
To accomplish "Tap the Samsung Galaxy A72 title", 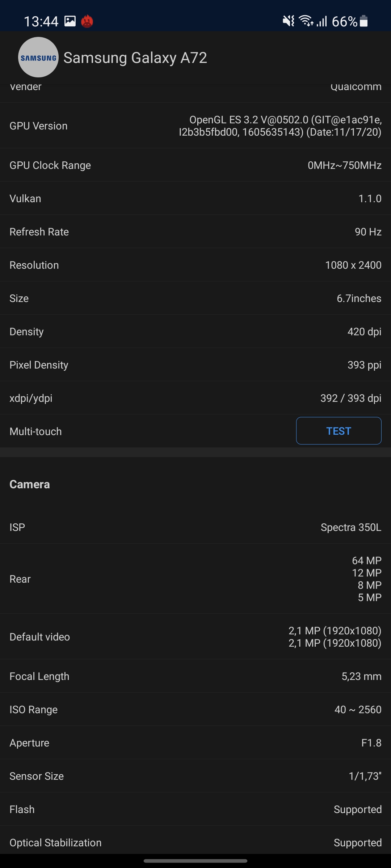I will click(135, 58).
